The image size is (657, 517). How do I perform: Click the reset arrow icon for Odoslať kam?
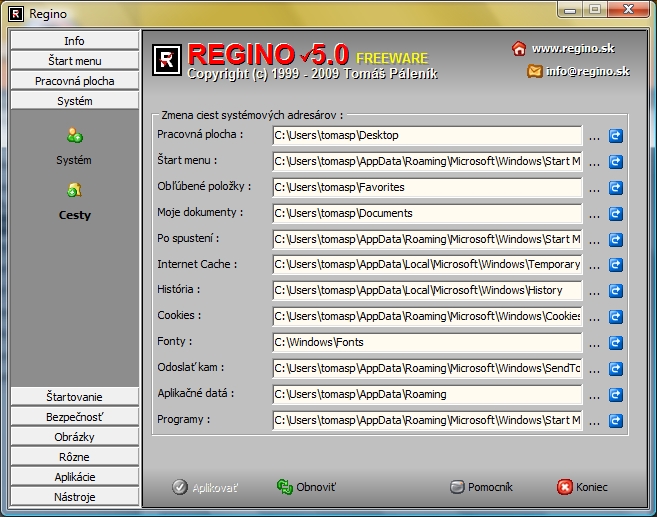[616, 369]
